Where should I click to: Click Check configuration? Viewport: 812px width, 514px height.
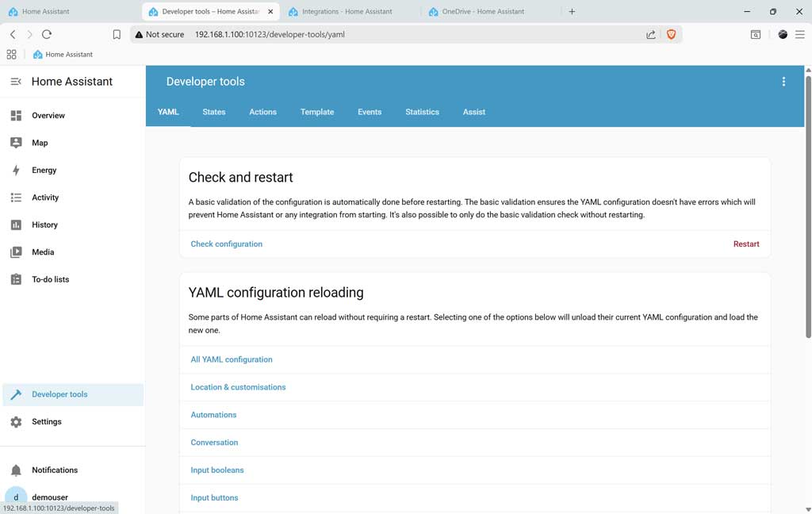click(226, 244)
